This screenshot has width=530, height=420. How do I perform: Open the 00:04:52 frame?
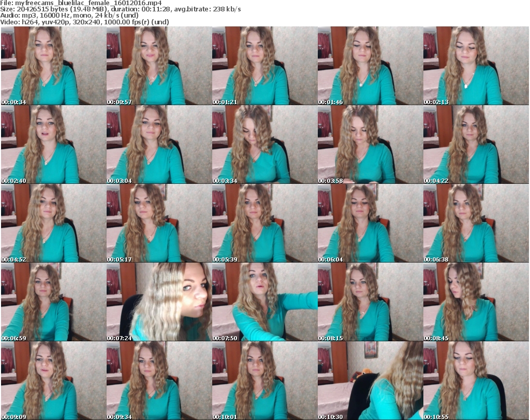point(53,223)
